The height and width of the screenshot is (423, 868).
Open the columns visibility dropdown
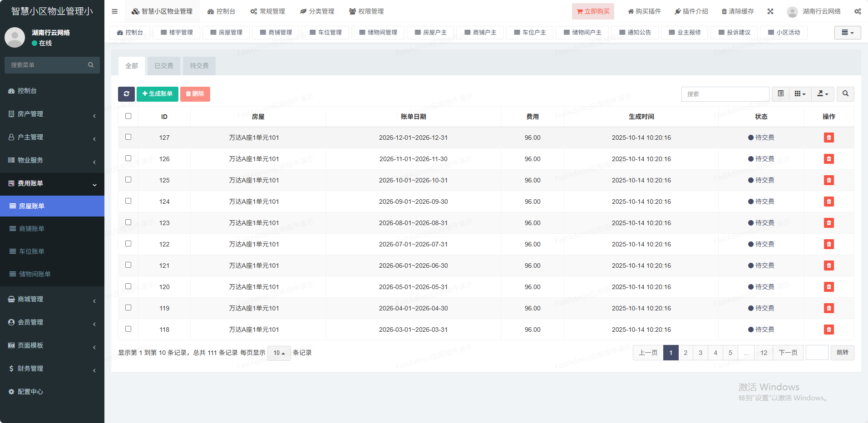click(x=800, y=94)
